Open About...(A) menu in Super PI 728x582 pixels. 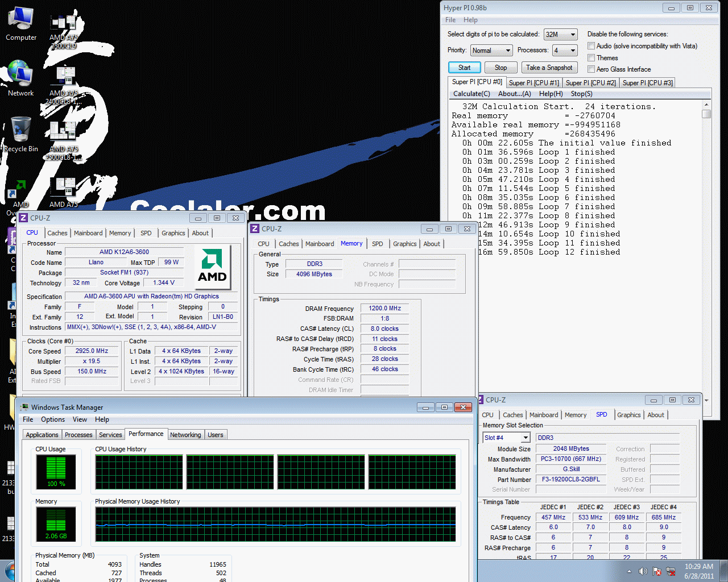514,94
